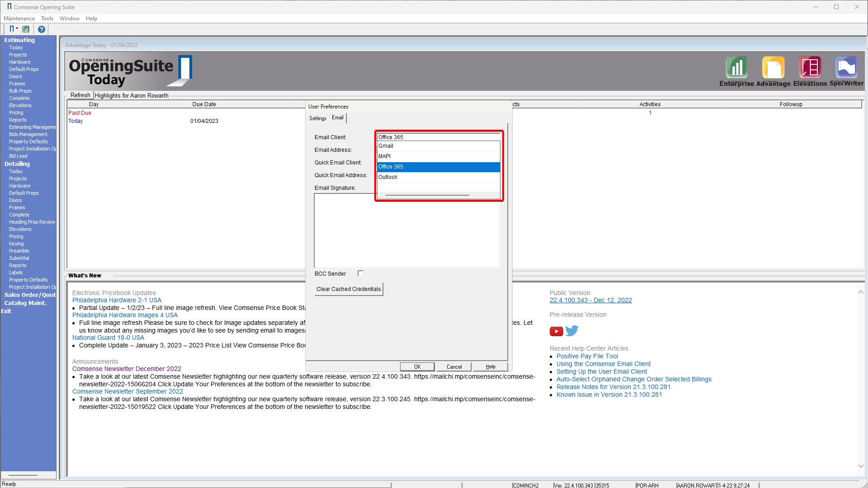Click the Activities column header
The width and height of the screenshot is (868, 488).
650,104
